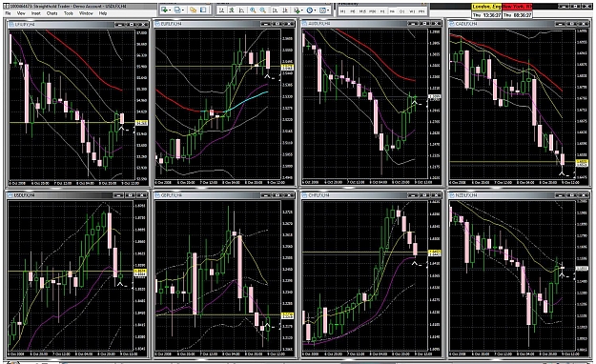Click the Periods clock icon

point(310,10)
